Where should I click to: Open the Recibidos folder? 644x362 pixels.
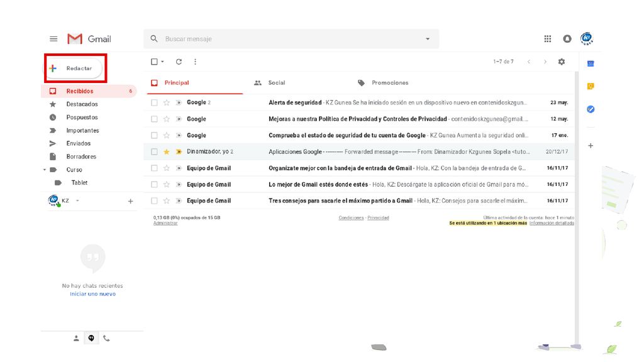point(89,91)
